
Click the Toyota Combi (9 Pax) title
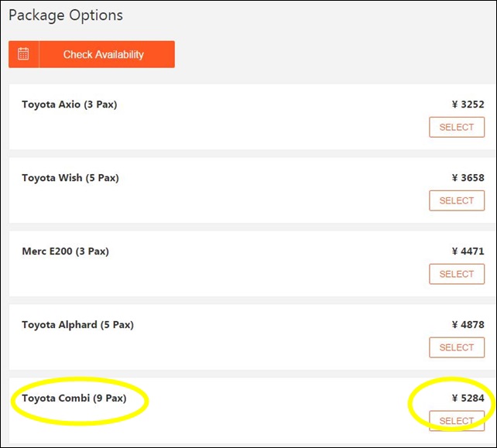(x=74, y=398)
